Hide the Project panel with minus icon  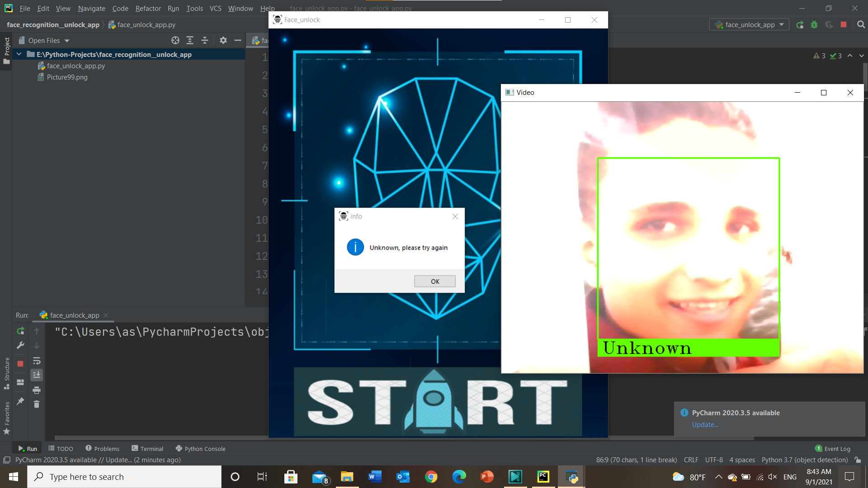point(238,40)
